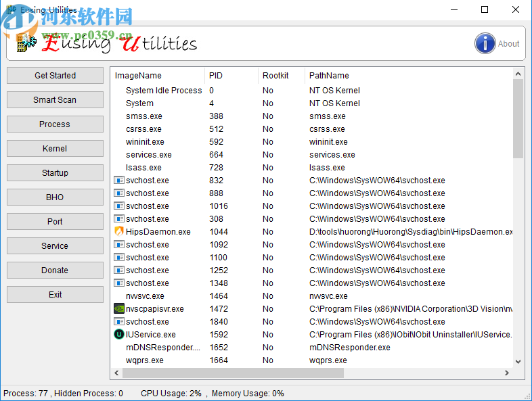Click the Process count status text
Viewport: 532px width, 401px height.
click(26, 393)
